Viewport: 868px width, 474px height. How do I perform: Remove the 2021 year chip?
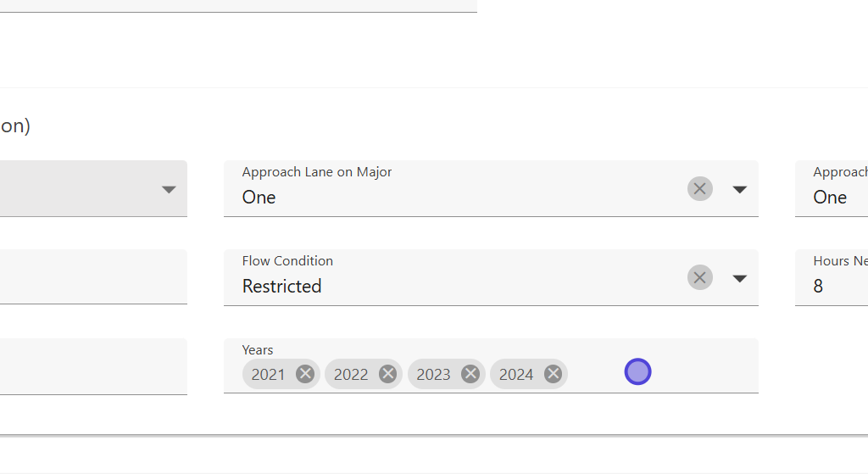[305, 374]
